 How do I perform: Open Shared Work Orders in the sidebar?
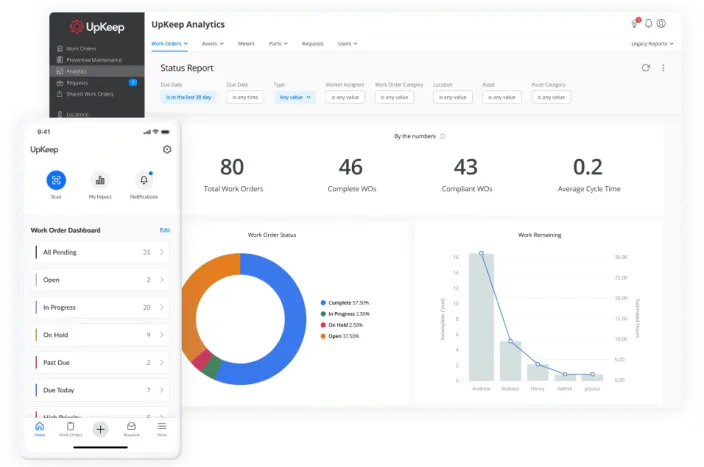point(85,94)
